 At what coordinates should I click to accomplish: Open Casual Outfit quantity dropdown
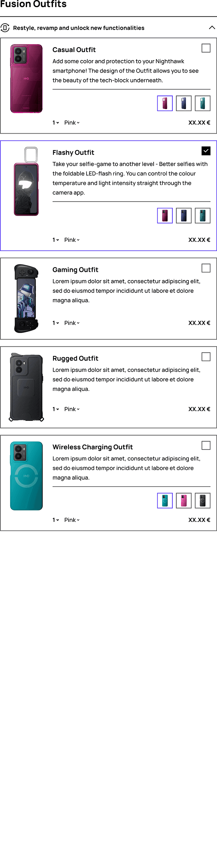coord(56,123)
